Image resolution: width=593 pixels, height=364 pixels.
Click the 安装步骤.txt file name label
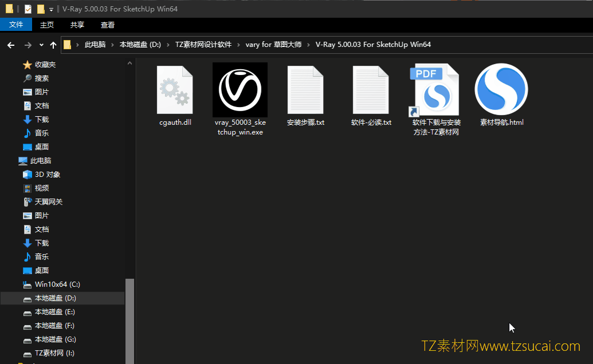[x=305, y=122]
